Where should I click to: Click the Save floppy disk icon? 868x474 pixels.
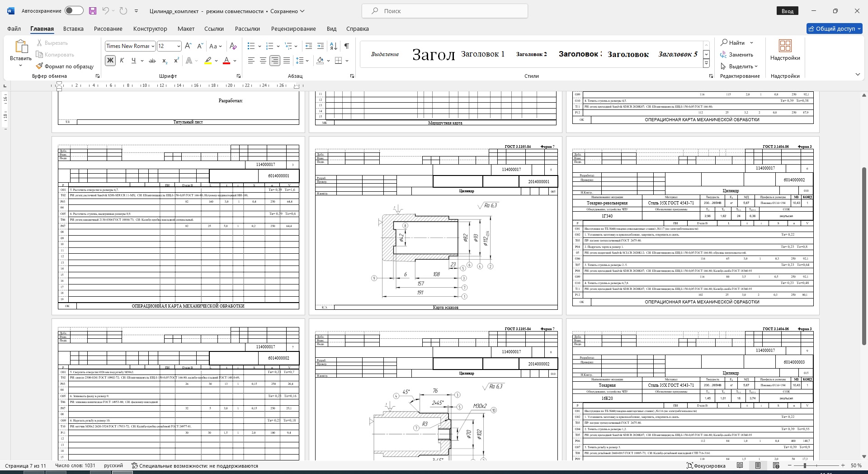click(93, 11)
